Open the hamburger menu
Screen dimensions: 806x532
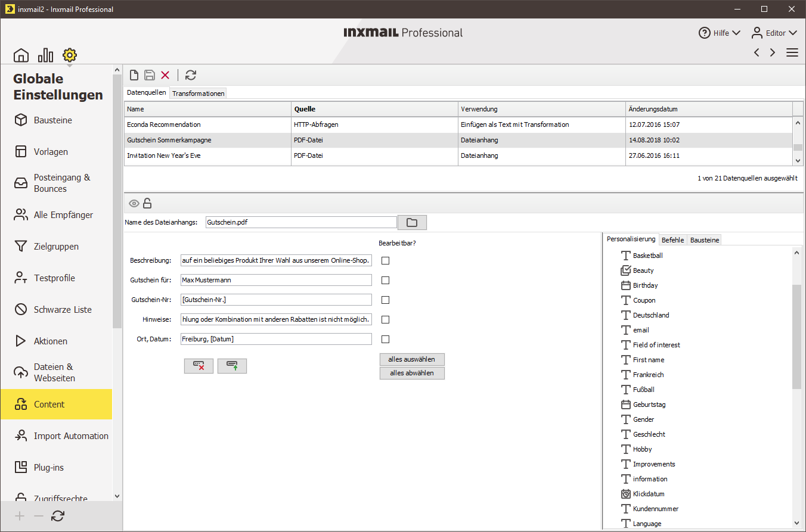click(x=792, y=52)
